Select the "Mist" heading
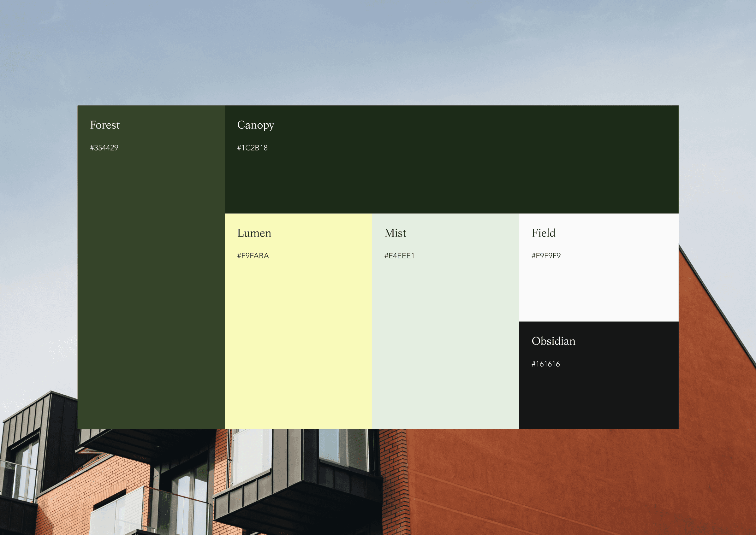756x535 pixels. [x=395, y=233]
